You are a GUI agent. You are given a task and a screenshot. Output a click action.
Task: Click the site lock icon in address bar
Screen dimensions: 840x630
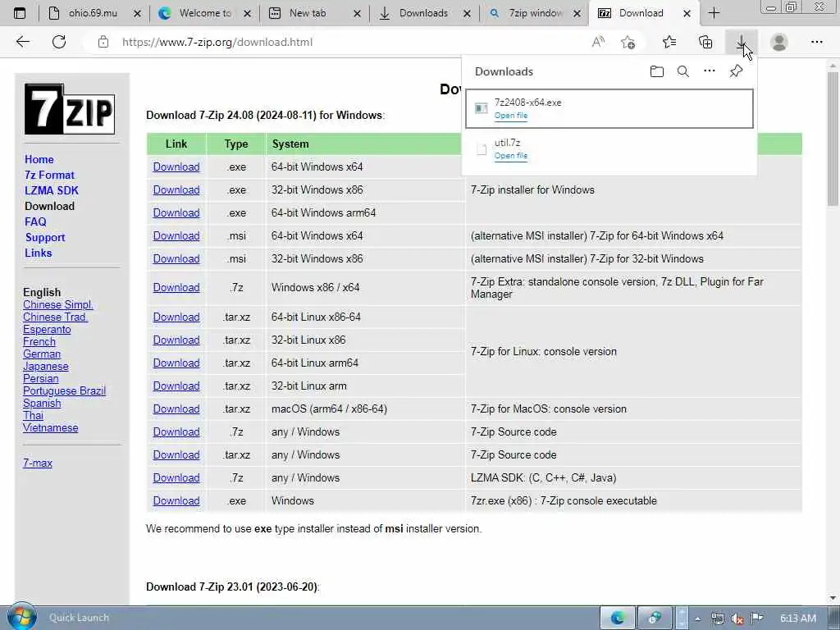pos(103,42)
